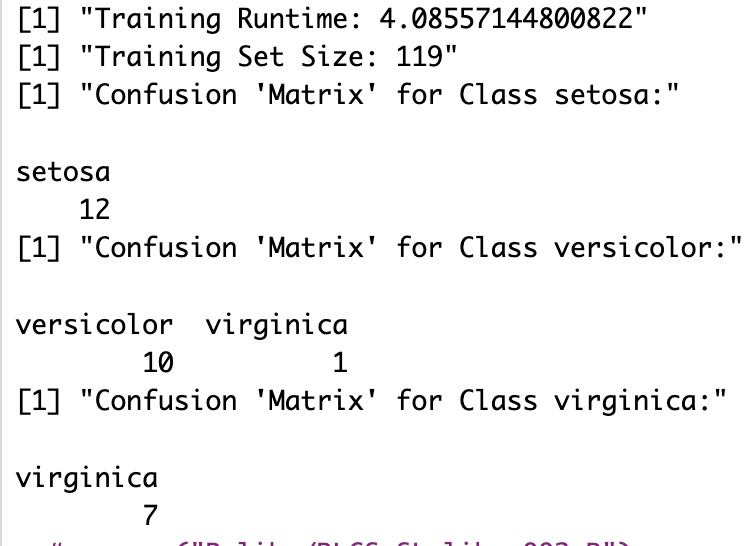Image resolution: width=746 pixels, height=546 pixels.
Task: Click the Confusion Matrix setosa heading line
Action: (348, 95)
